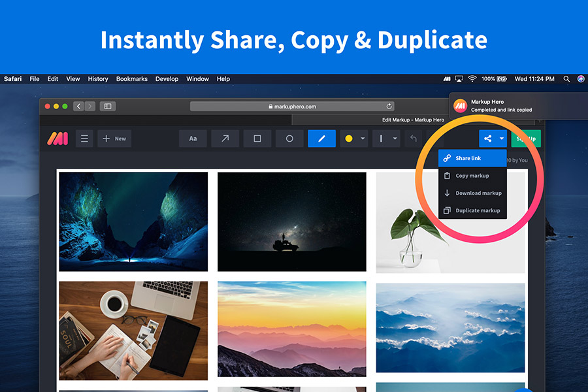Click the download arrow icon beside Download markup
588x392 pixels.
click(x=447, y=193)
